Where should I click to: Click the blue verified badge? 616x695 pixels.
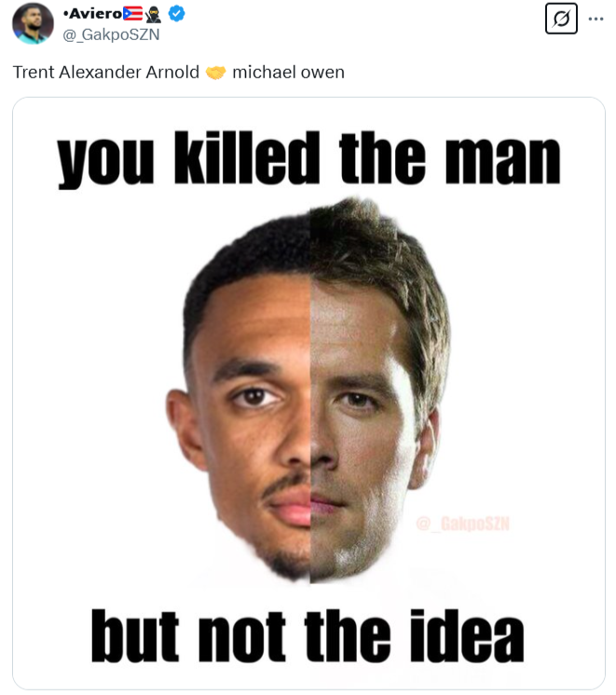coord(176,14)
